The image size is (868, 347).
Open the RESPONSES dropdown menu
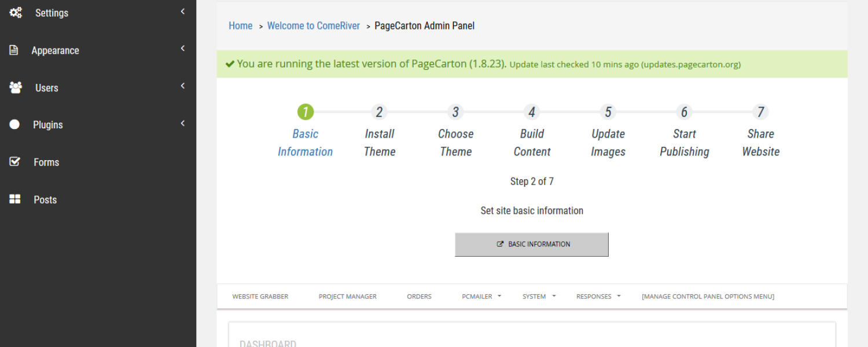[x=598, y=296]
